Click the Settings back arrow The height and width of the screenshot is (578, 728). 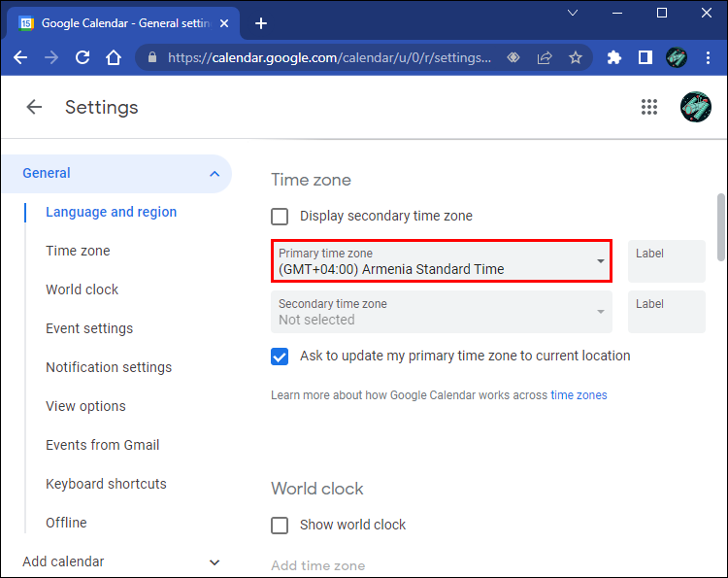tap(34, 107)
